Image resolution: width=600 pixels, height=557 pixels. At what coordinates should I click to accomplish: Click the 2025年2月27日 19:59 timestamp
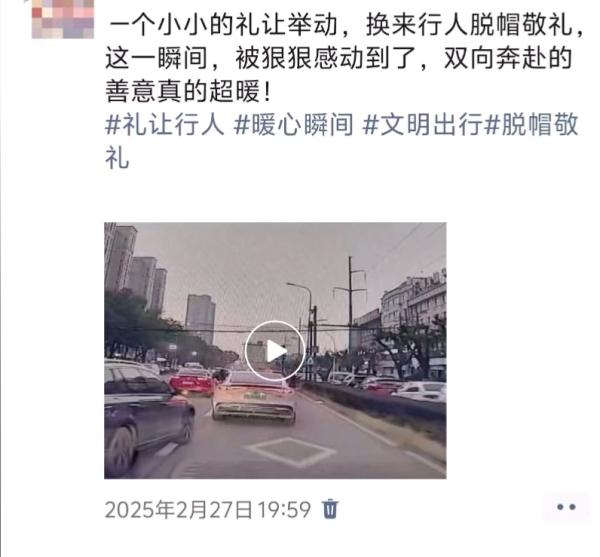pos(208,510)
